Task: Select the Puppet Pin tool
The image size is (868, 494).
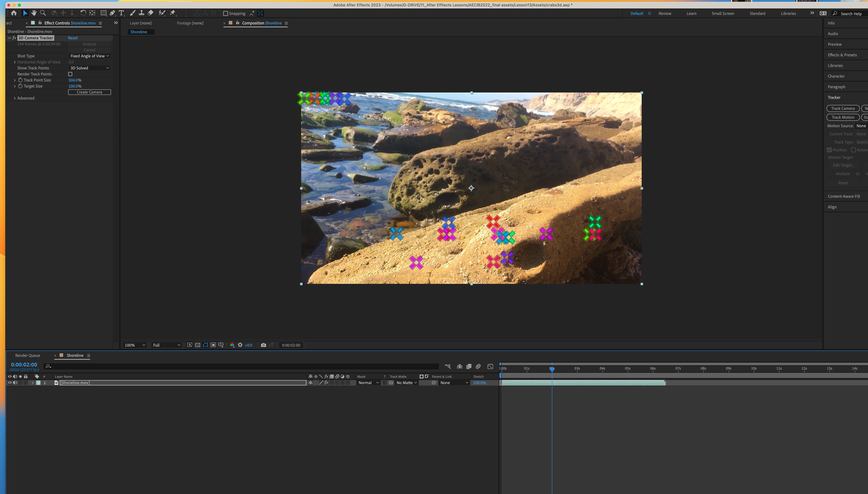Action: (x=173, y=13)
